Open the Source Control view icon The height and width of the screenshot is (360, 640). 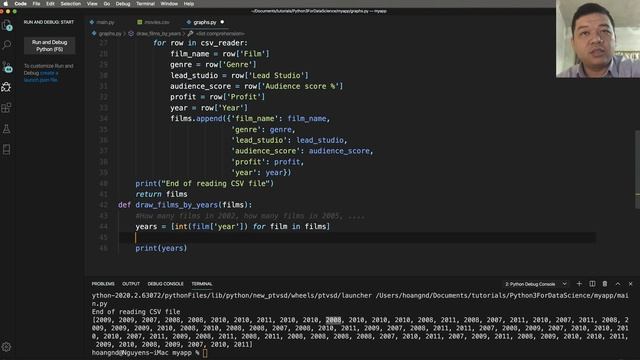pyautogui.click(x=7, y=67)
